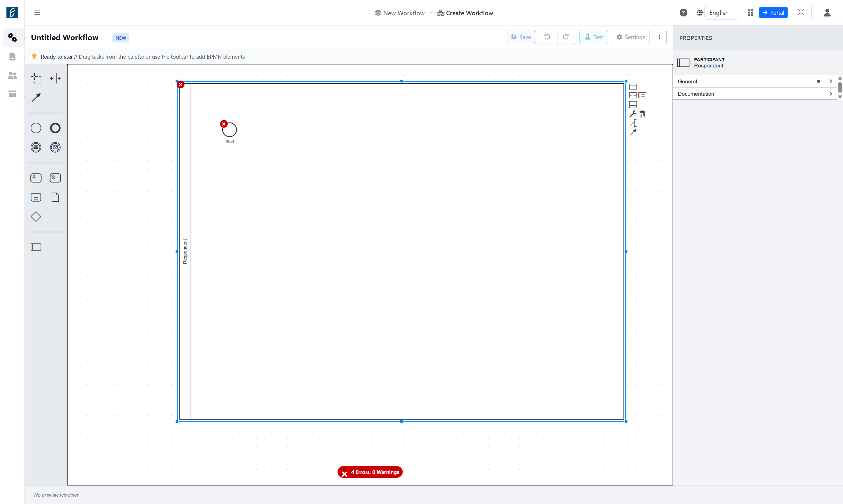Open workflow Settings button
Screen dimensions: 843x504
point(630,37)
